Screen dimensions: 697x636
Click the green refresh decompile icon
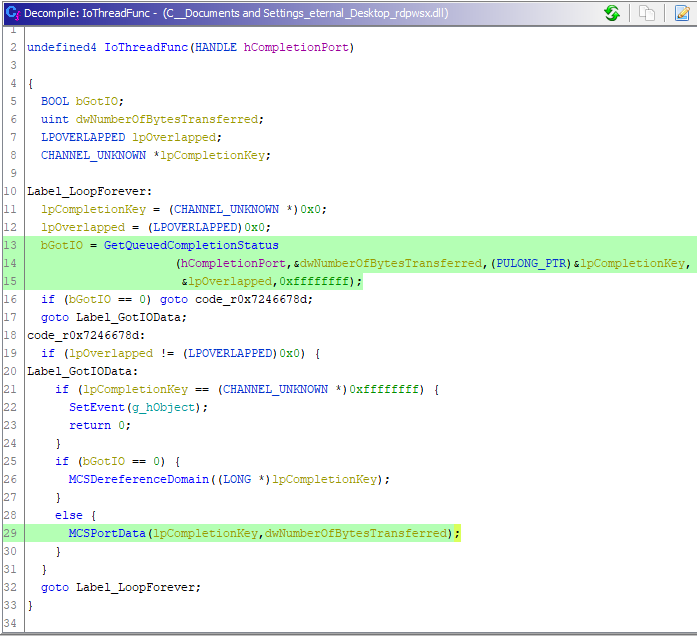pyautogui.click(x=612, y=13)
